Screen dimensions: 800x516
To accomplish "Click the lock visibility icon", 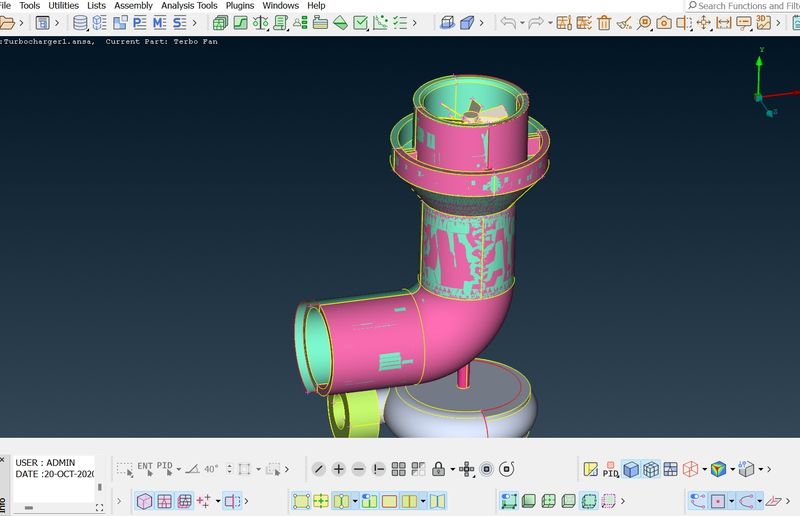I will pos(437,469).
